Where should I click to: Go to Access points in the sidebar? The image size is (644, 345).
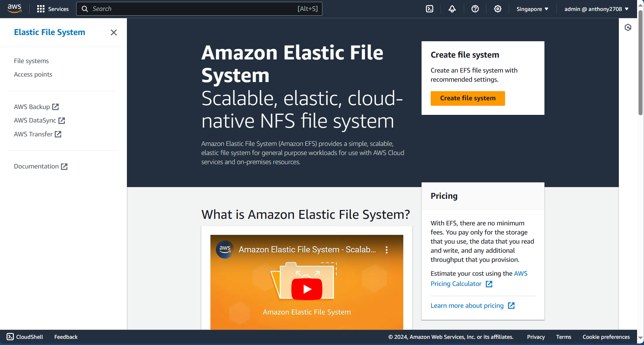pos(33,74)
